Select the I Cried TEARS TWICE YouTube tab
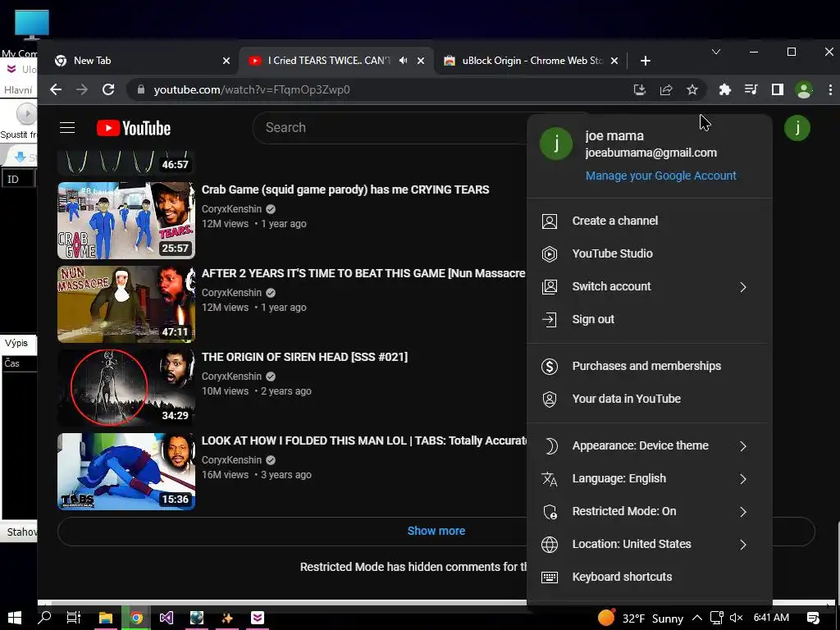The height and width of the screenshot is (630, 840). [x=335, y=61]
